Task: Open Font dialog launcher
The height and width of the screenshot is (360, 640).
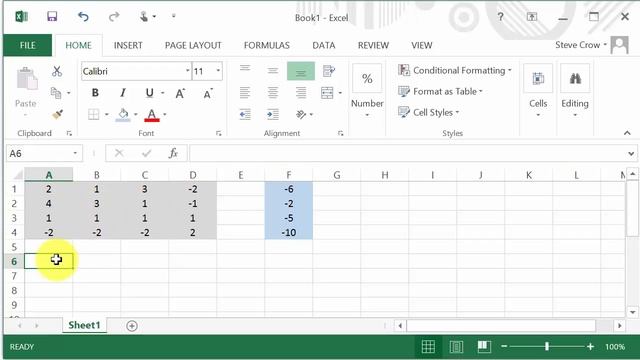Action: 219,133
